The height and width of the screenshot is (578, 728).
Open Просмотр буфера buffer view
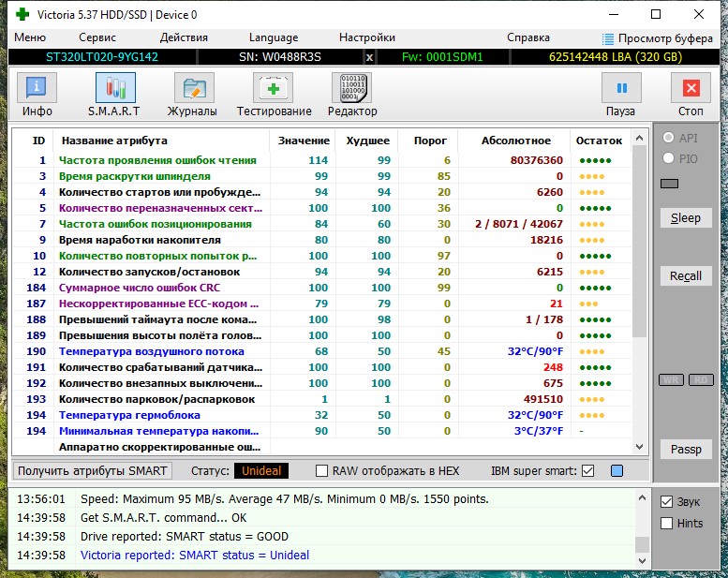point(658,38)
